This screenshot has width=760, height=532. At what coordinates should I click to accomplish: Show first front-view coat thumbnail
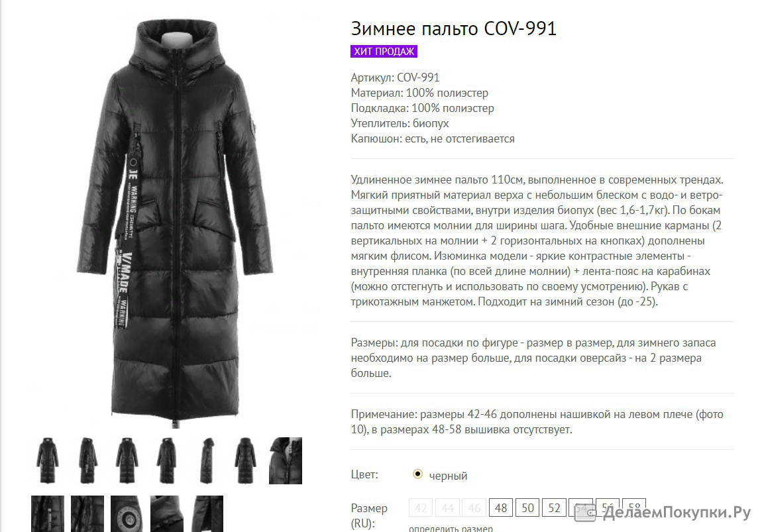[x=48, y=460]
